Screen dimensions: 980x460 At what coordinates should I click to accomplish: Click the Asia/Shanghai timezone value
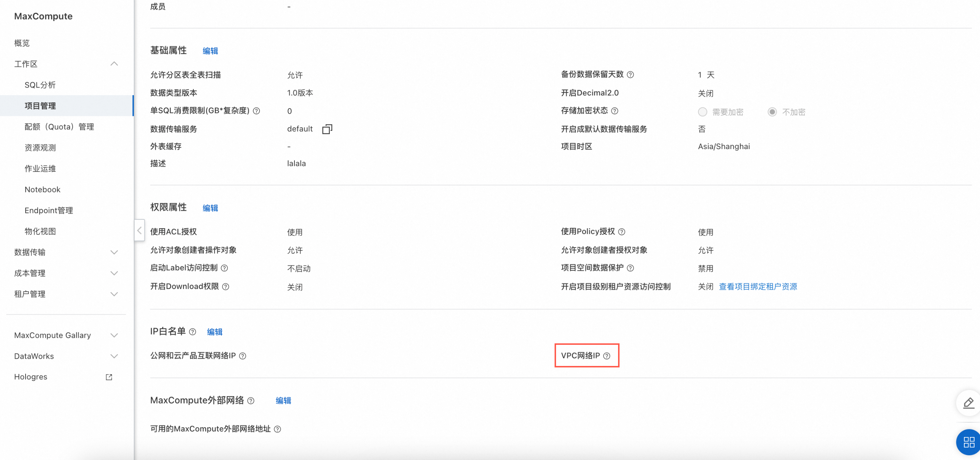(724, 147)
